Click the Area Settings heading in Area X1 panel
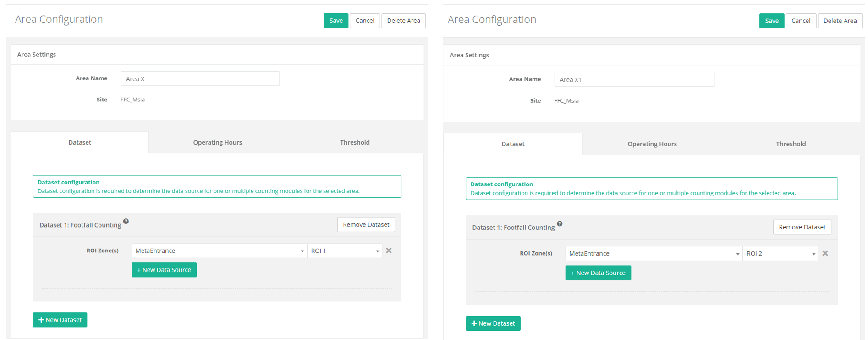This screenshot has height=340, width=868. (469, 55)
